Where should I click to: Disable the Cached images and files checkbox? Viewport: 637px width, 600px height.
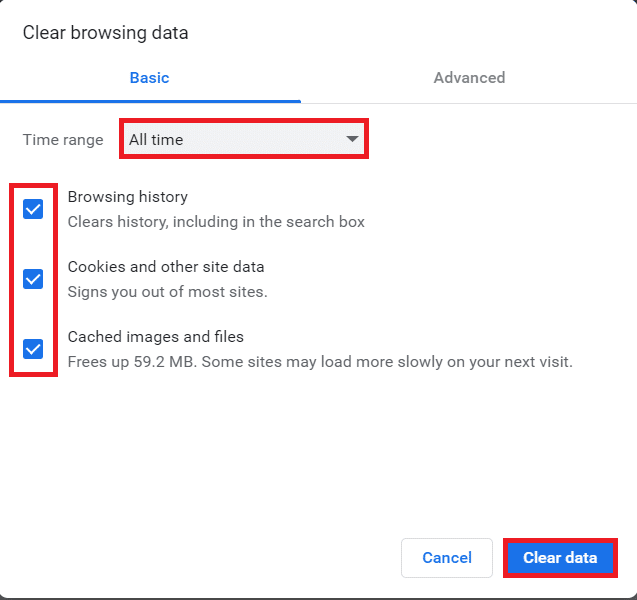pos(33,349)
